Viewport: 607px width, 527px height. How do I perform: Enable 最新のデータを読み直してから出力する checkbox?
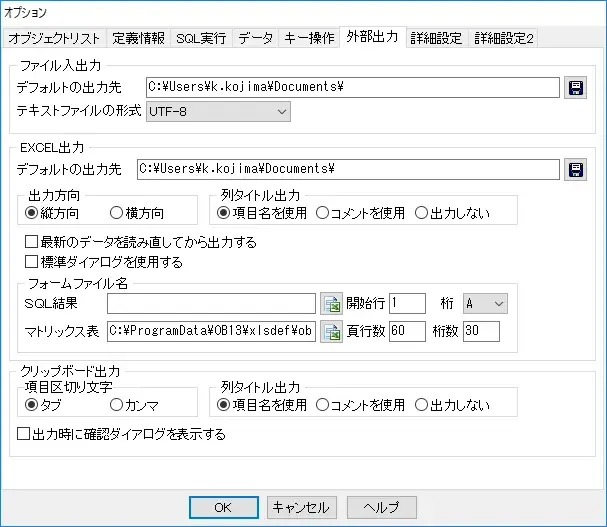click(32, 242)
